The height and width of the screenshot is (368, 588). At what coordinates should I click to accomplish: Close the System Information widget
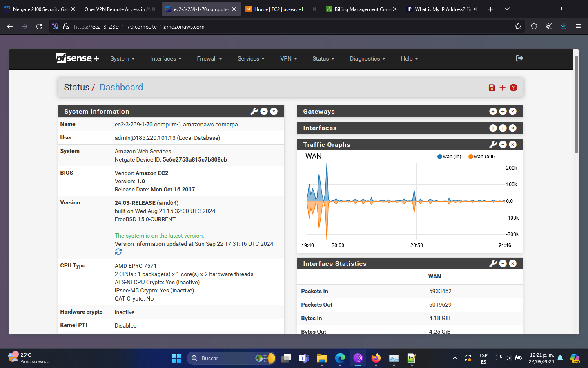click(x=274, y=111)
